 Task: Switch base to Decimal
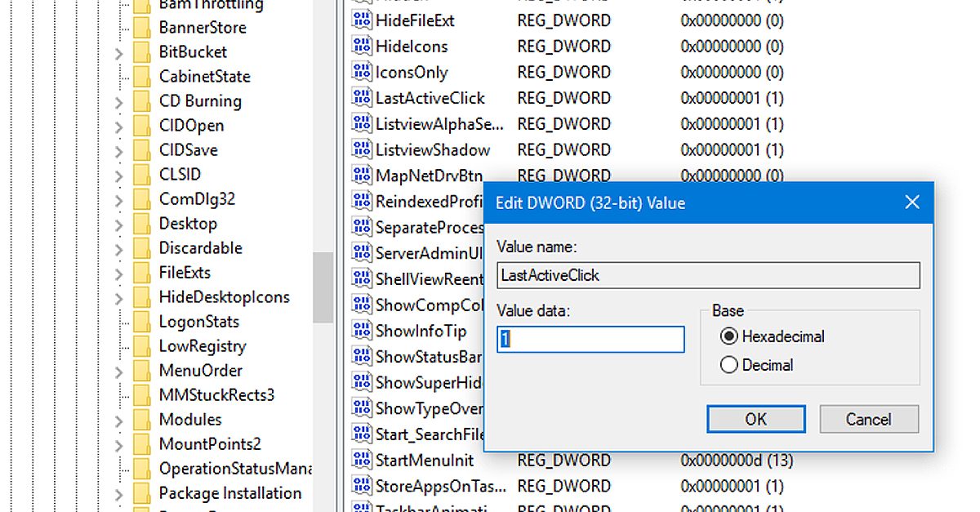[x=728, y=365]
